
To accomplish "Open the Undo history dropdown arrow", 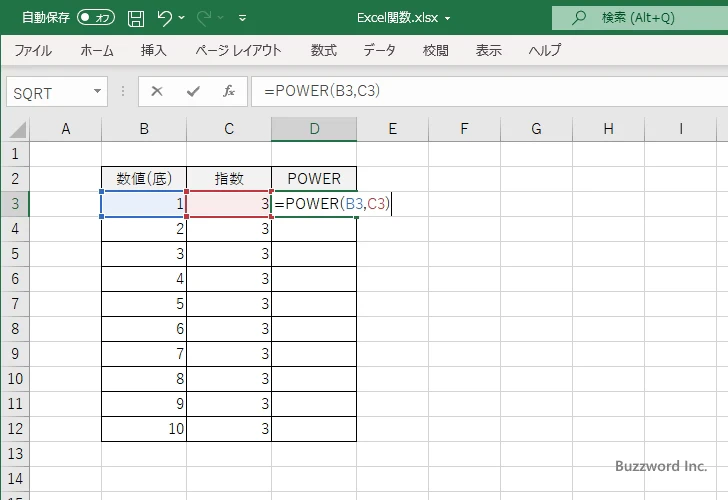I will (x=182, y=18).
